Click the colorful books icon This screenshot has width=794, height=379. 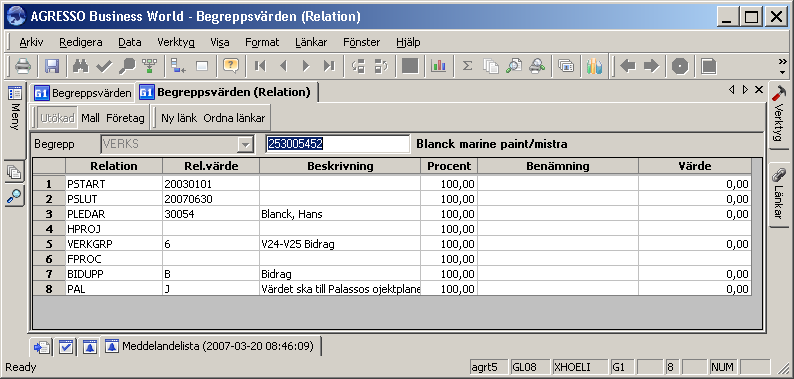594,66
